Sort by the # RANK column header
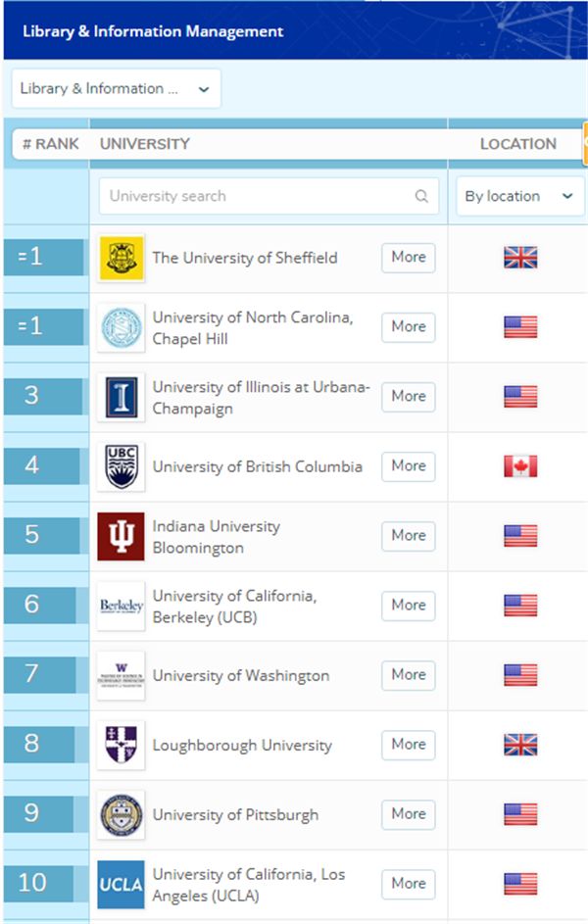The height and width of the screenshot is (924, 588). point(51,144)
